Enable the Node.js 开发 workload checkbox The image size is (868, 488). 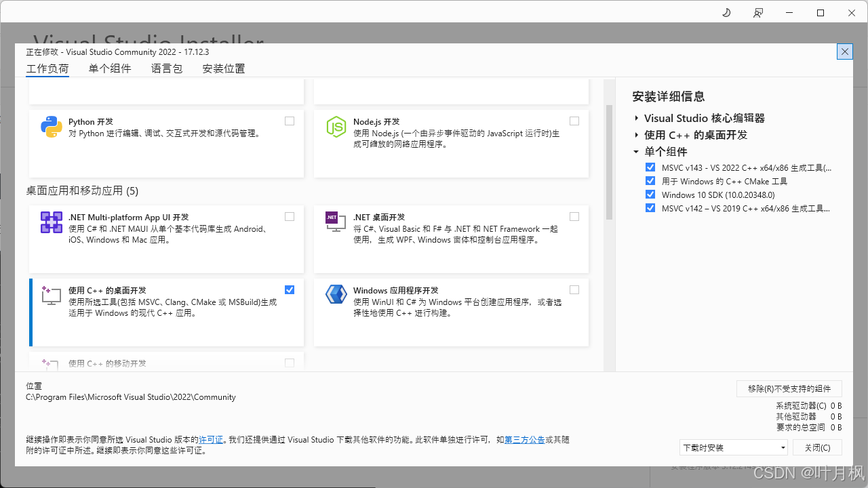(574, 121)
